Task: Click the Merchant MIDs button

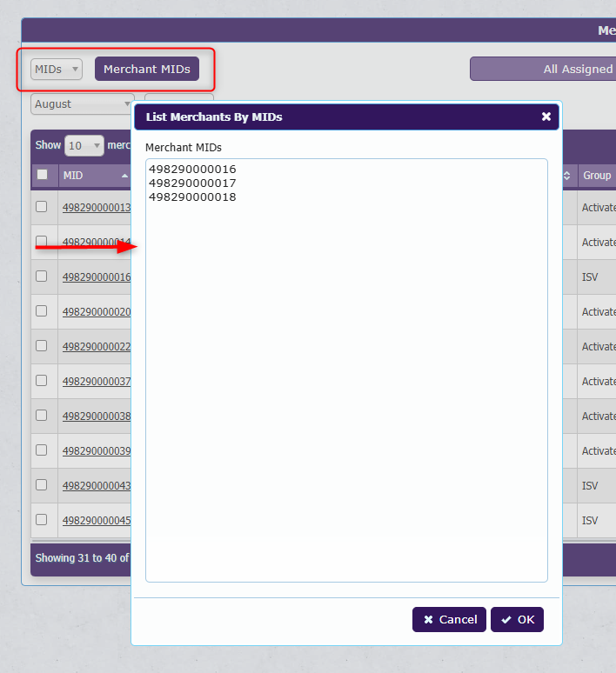Action: click(x=147, y=69)
